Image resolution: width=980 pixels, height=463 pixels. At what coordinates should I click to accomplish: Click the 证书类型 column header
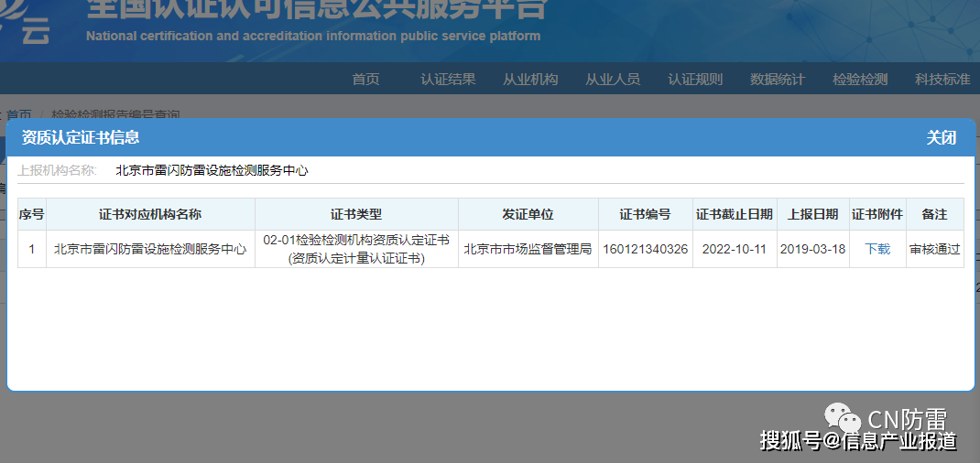356,214
